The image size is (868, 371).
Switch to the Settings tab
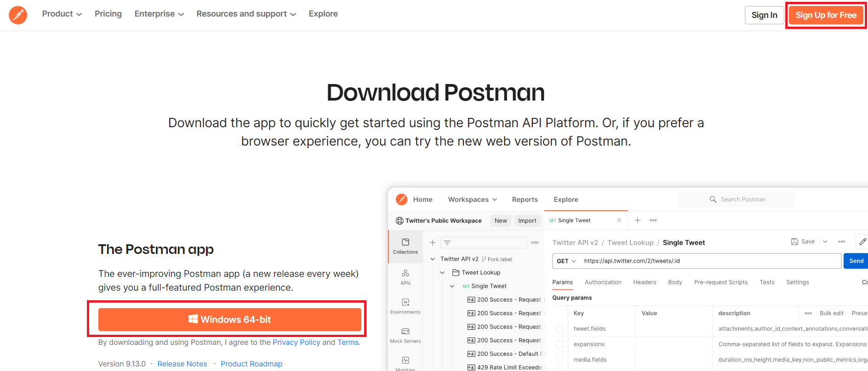[797, 282]
